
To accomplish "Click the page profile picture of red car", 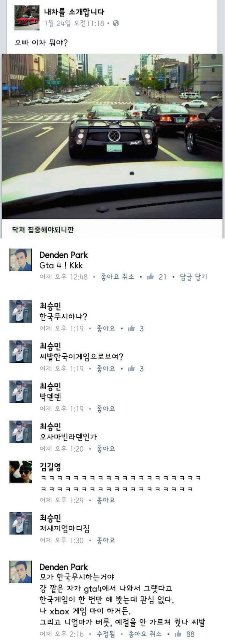I will pos(27,18).
